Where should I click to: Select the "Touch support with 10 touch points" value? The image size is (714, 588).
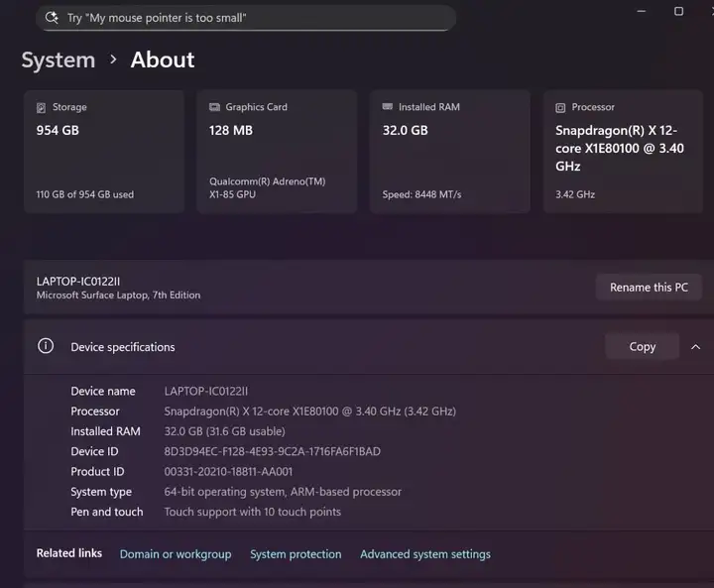pyautogui.click(x=253, y=512)
